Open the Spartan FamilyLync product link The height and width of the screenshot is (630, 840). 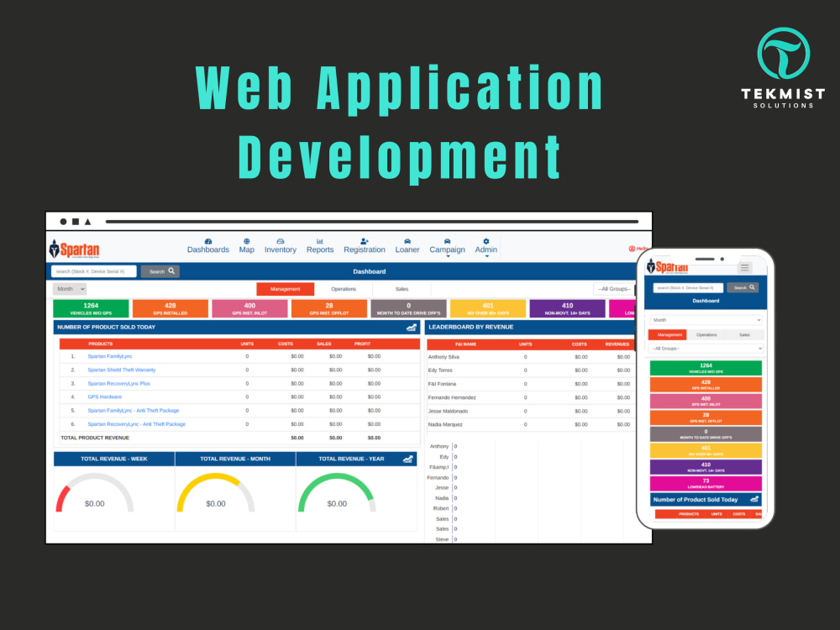click(112, 355)
